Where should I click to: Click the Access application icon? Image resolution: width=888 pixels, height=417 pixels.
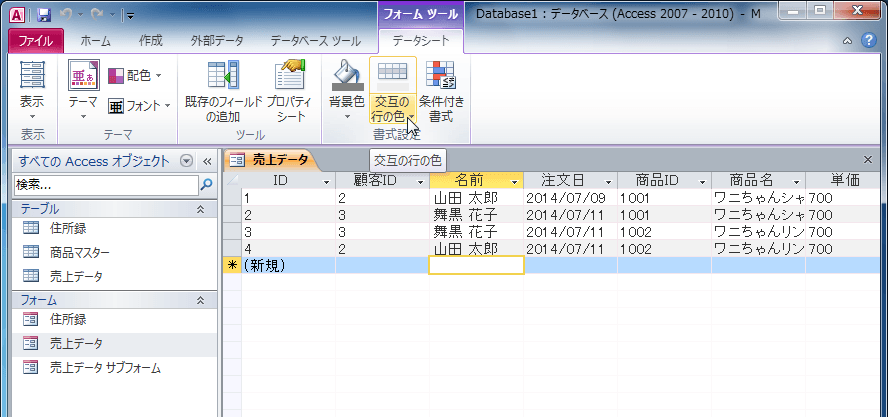tap(17, 15)
